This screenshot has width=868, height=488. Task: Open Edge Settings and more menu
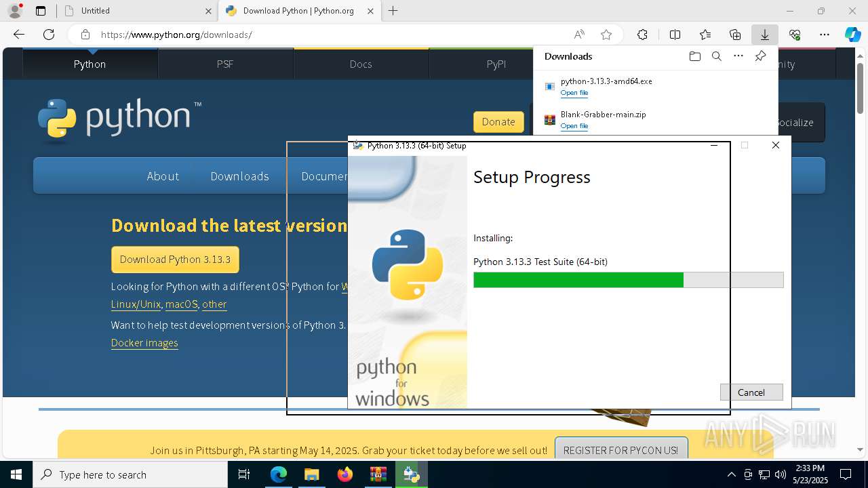(825, 35)
